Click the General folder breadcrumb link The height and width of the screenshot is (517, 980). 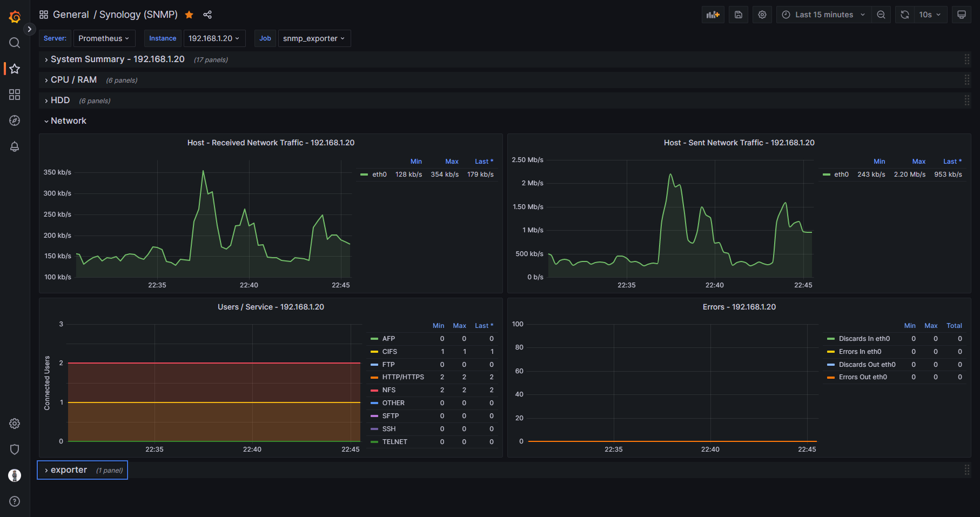coord(71,15)
